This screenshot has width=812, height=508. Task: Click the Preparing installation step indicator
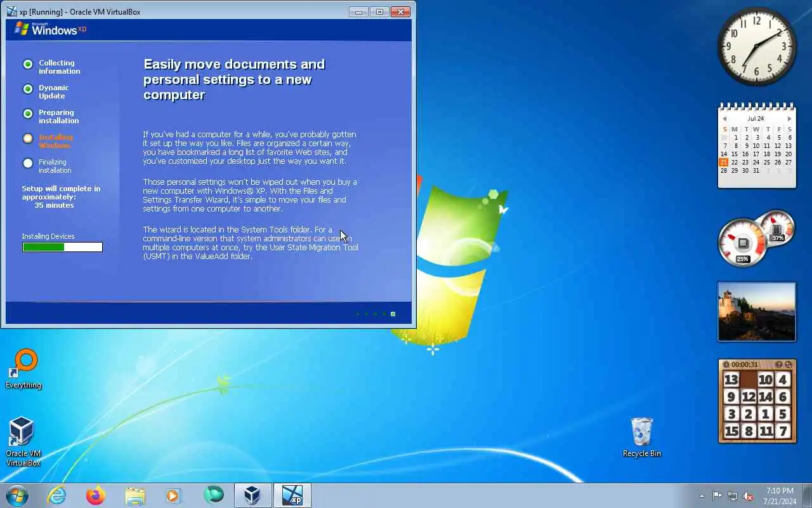pyautogui.click(x=28, y=114)
